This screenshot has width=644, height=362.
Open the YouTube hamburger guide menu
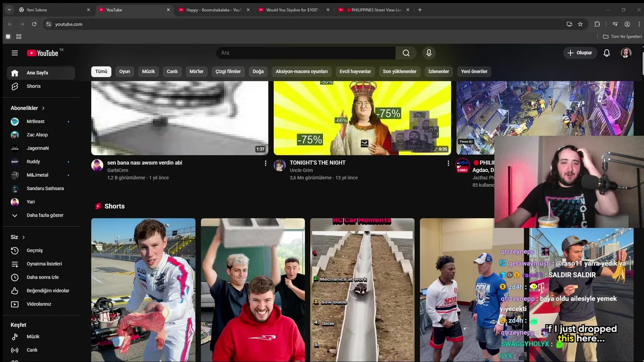click(x=15, y=53)
